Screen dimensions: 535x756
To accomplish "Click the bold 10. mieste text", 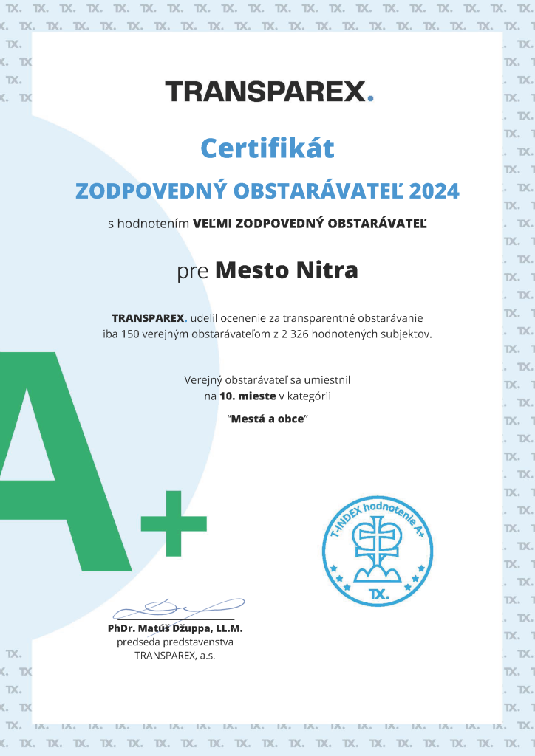I will point(248,396).
